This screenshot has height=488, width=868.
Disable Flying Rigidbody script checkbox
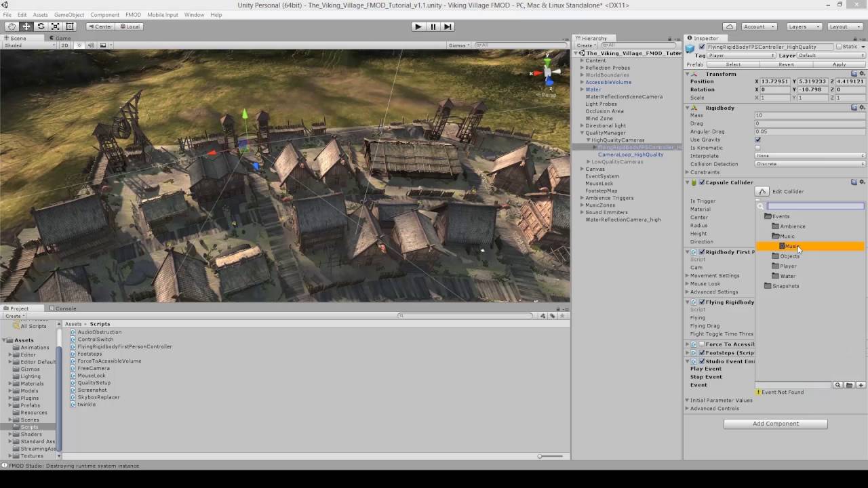pos(702,302)
